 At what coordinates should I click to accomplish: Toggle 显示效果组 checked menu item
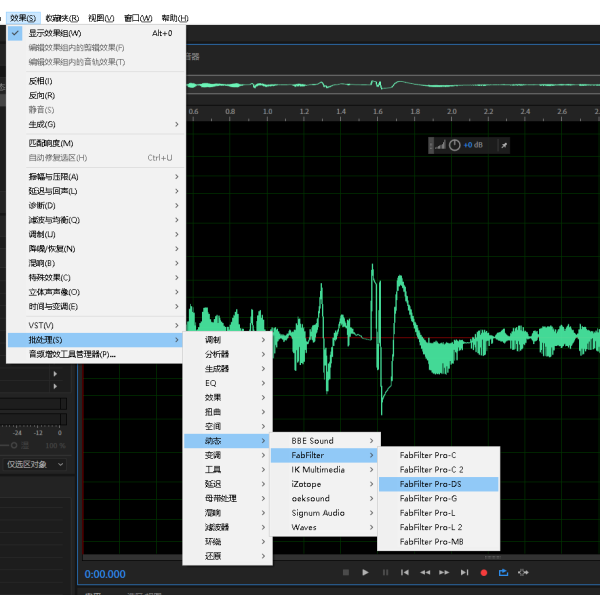point(55,33)
